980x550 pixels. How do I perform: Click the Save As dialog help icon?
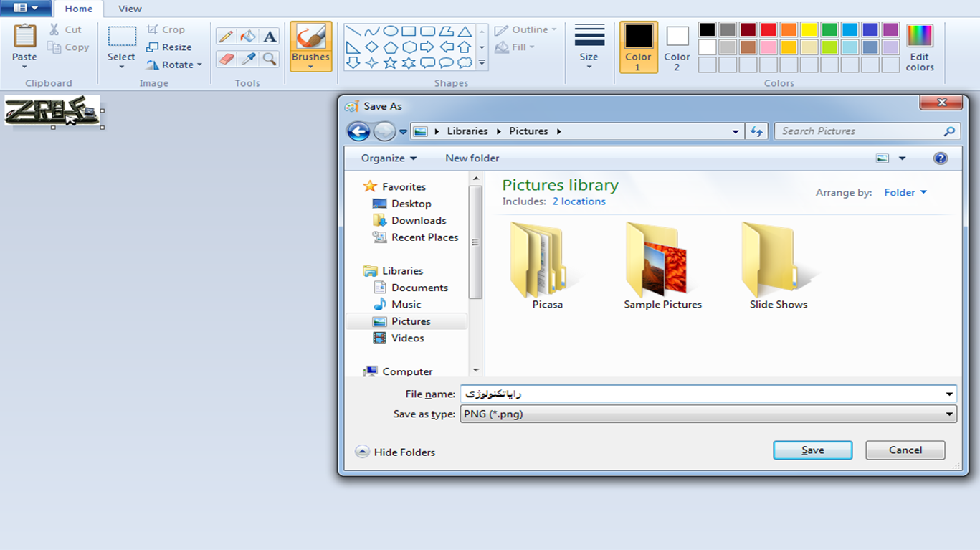pos(941,158)
